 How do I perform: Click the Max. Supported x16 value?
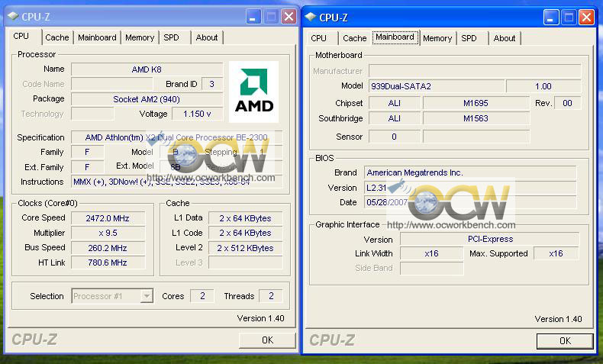[556, 253]
